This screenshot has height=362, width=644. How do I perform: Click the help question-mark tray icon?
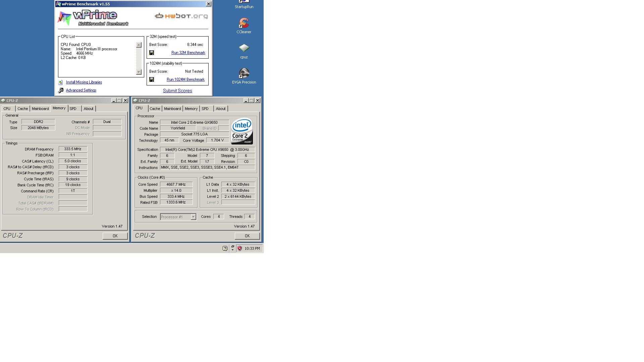[225, 248]
